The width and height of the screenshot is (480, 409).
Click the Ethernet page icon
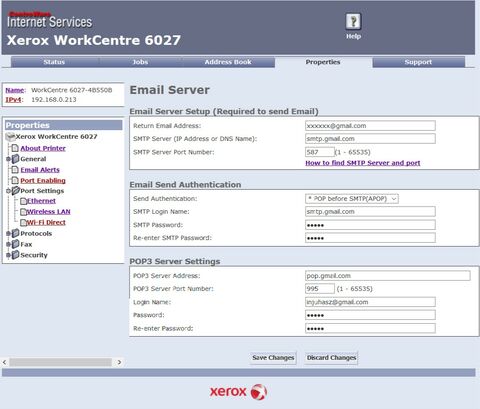click(x=23, y=201)
